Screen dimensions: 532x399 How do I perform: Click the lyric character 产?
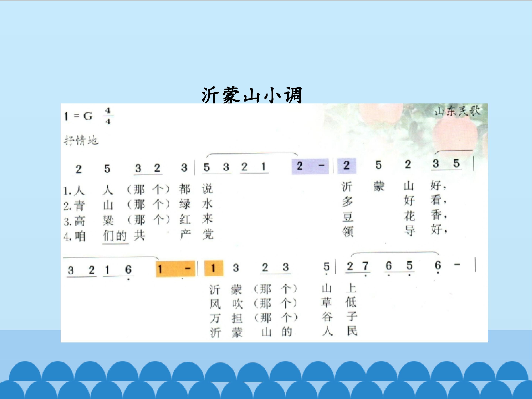point(185,234)
